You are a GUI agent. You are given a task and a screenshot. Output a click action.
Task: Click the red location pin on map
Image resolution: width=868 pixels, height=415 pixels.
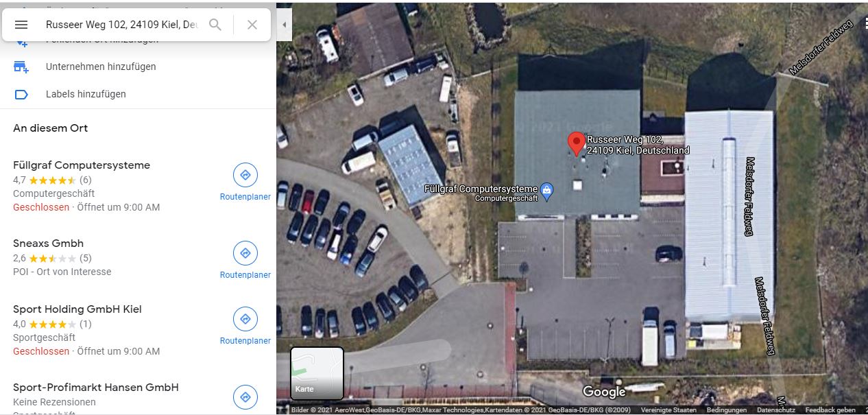click(577, 143)
